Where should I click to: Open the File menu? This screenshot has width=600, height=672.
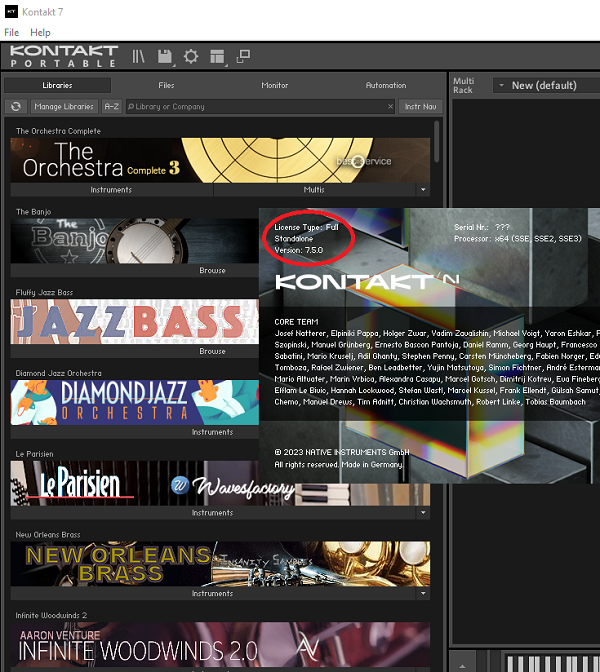click(x=12, y=33)
